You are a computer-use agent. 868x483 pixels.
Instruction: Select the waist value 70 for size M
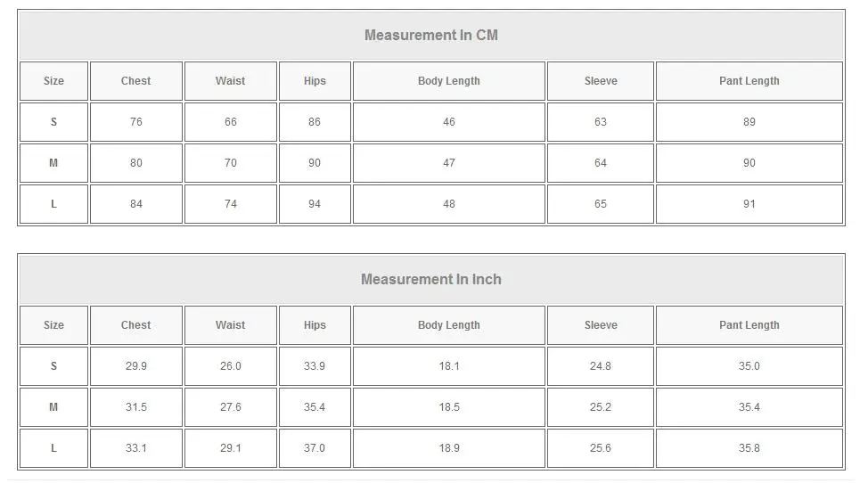[230, 163]
